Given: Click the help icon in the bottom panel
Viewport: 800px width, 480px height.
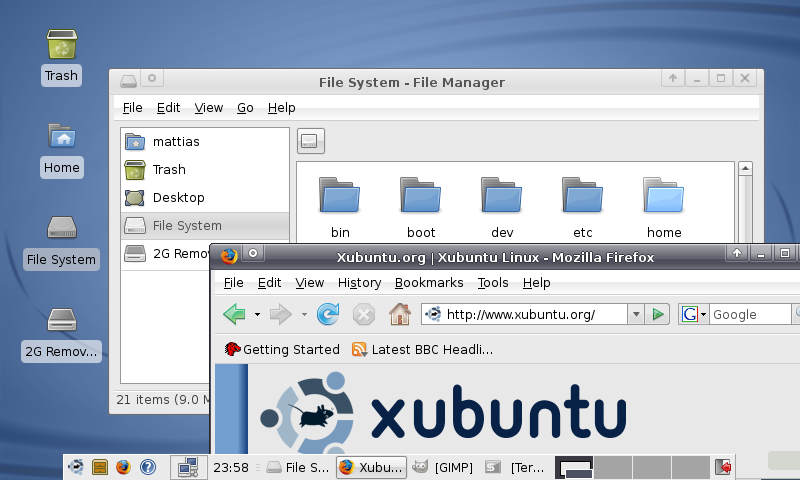Looking at the screenshot, I should [148, 466].
